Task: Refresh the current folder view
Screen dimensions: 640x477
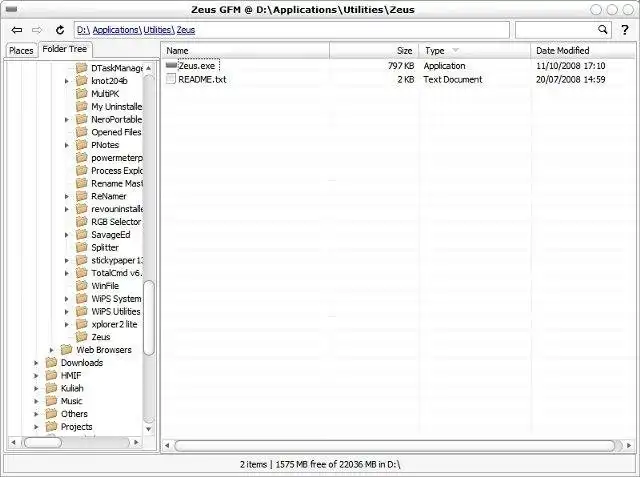Action: click(x=60, y=30)
